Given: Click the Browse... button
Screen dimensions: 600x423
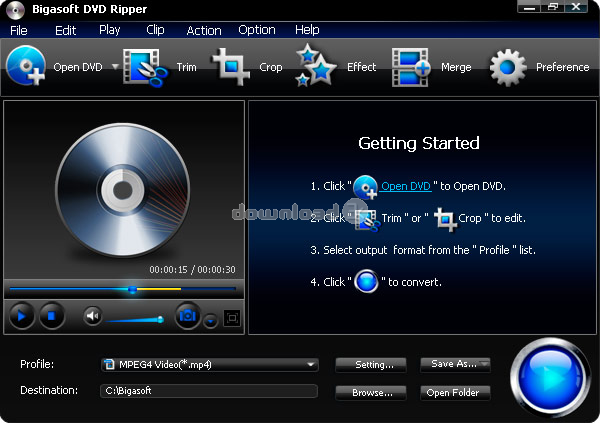Looking at the screenshot, I should (371, 393).
